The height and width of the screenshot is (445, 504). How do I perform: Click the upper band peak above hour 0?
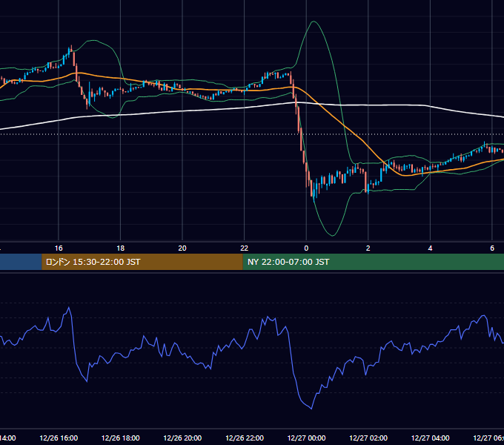(x=314, y=22)
